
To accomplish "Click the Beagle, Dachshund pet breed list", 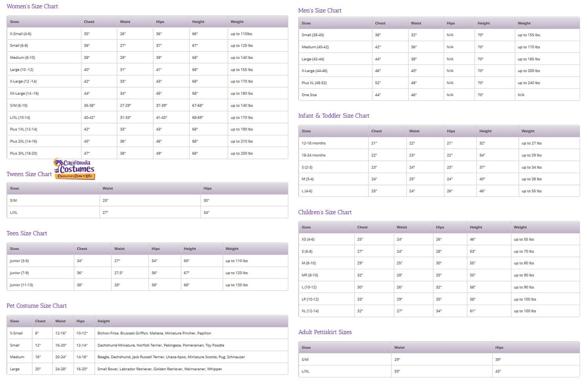I will pos(171,357).
